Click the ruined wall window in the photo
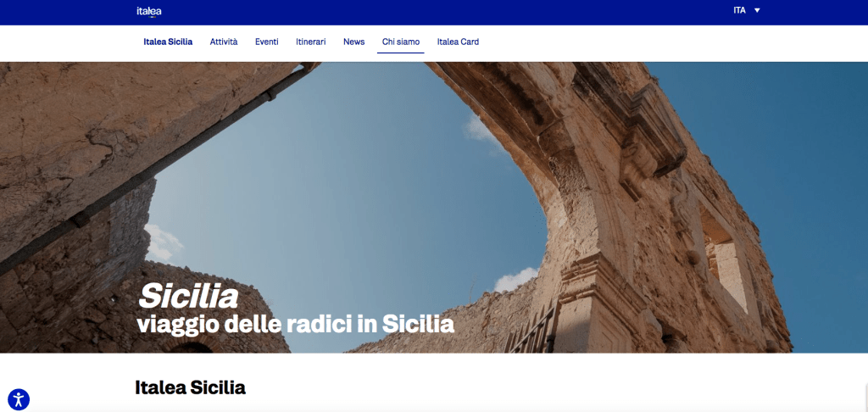 [x=724, y=260]
